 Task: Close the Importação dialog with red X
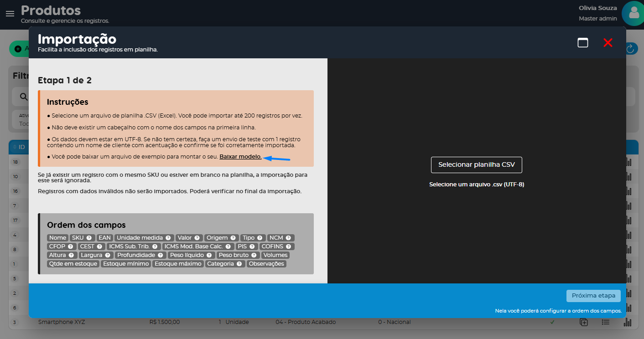(x=608, y=42)
